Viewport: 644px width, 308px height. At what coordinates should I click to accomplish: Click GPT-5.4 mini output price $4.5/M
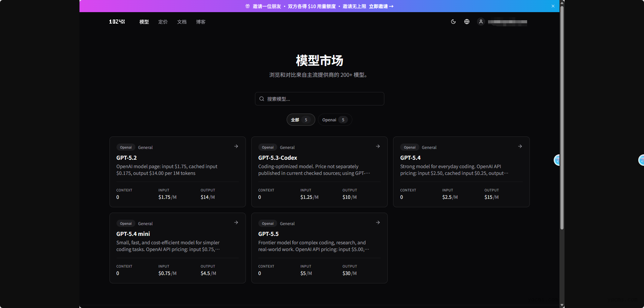pos(208,273)
